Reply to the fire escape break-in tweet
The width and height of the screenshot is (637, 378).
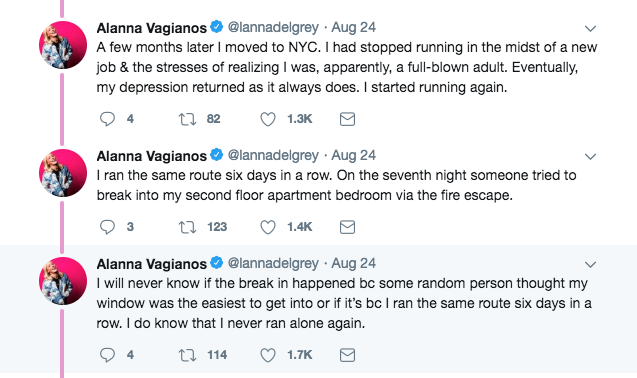[x=107, y=227]
